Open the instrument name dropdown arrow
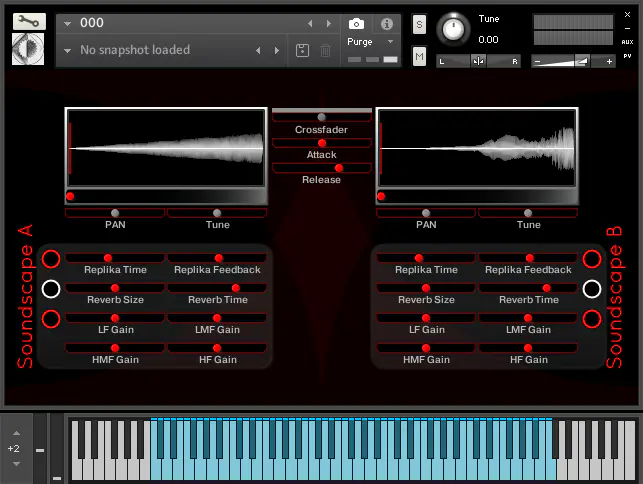 pyautogui.click(x=68, y=24)
